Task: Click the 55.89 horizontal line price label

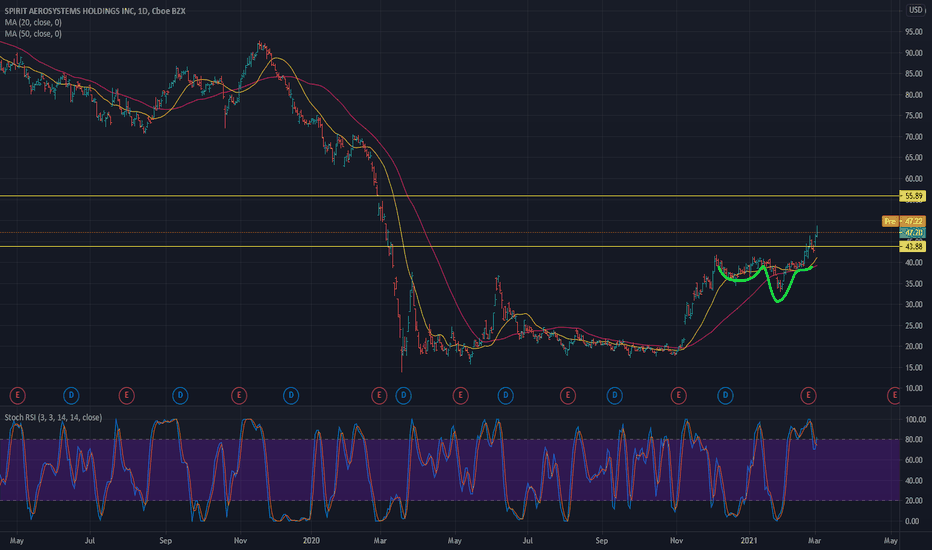Action: coord(913,196)
